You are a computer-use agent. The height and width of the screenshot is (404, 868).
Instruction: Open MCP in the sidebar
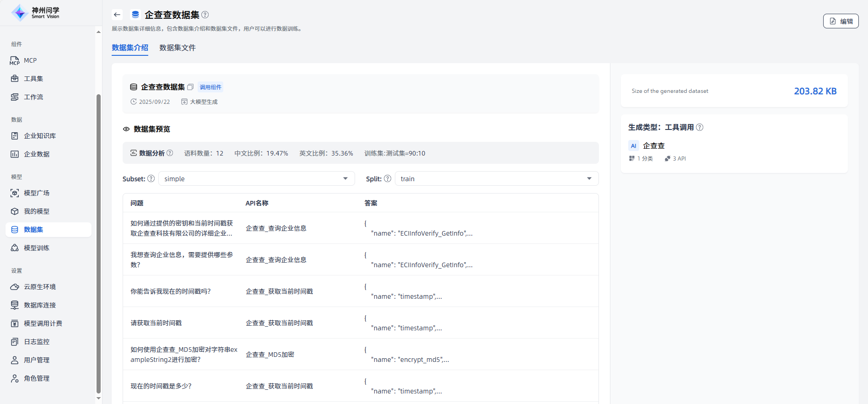(30, 60)
